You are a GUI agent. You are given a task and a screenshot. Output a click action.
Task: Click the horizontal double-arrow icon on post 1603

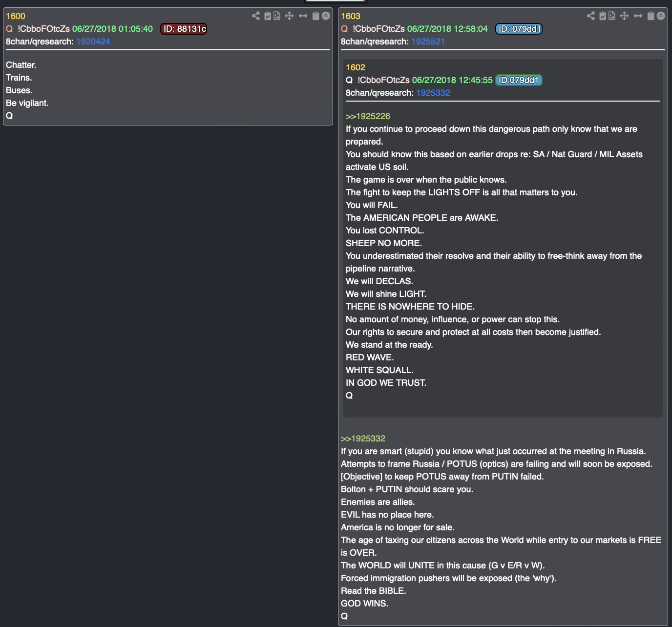638,16
